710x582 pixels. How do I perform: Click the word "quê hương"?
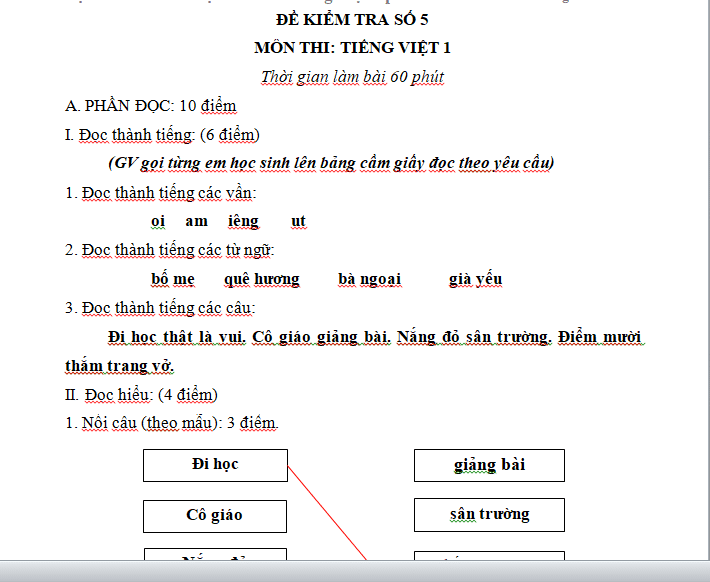pyautogui.click(x=261, y=279)
